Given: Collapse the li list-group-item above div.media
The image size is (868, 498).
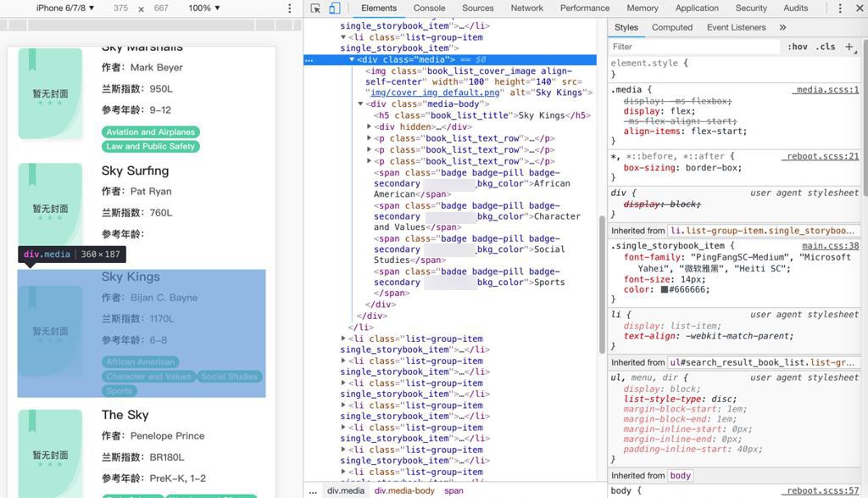Looking at the screenshot, I should click(343, 37).
